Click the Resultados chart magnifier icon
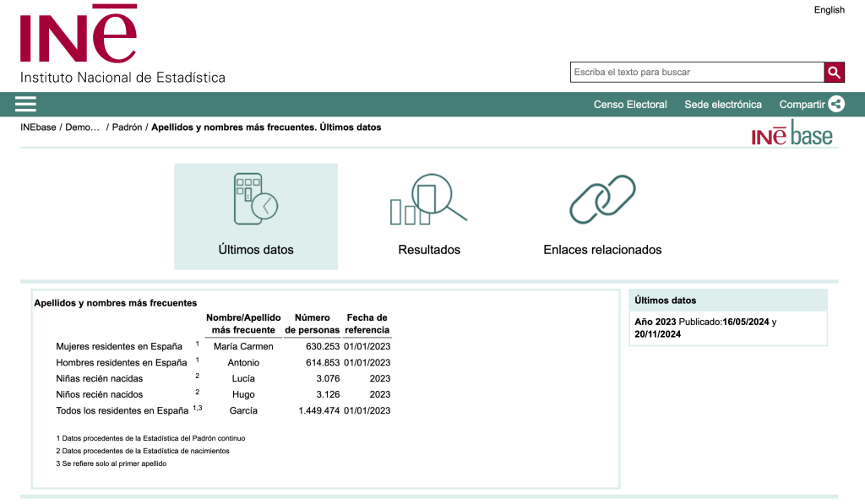This screenshot has width=865, height=504. coord(428,199)
